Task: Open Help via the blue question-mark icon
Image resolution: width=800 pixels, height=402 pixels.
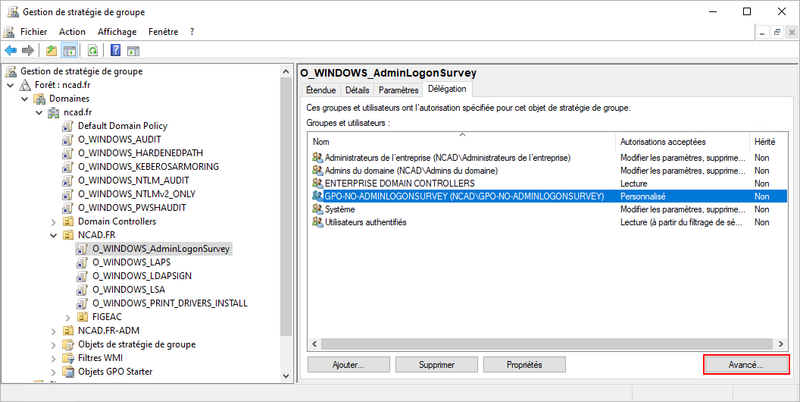Action: pyautogui.click(x=115, y=50)
